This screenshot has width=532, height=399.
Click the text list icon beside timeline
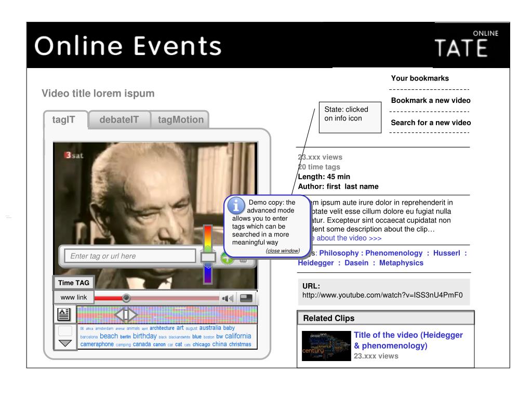[x=64, y=314]
